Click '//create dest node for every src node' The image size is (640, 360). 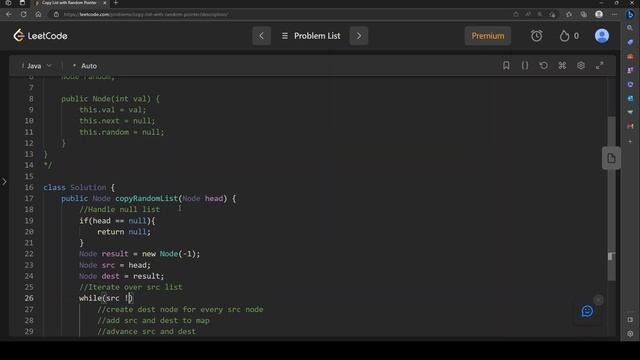pos(180,309)
